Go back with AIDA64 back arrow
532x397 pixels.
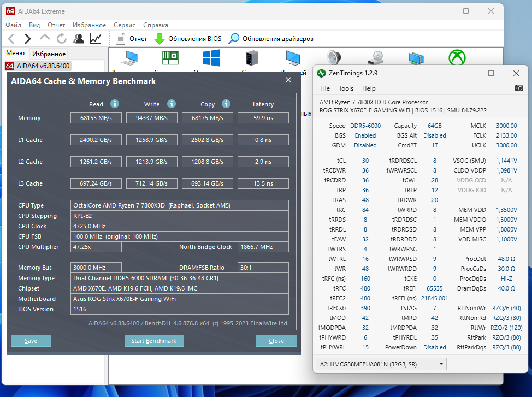point(11,39)
